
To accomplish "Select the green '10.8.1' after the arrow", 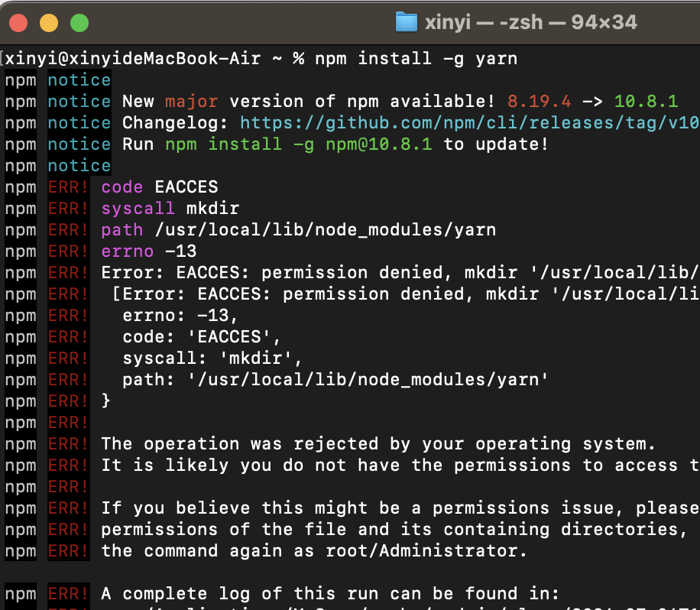I will (647, 102).
